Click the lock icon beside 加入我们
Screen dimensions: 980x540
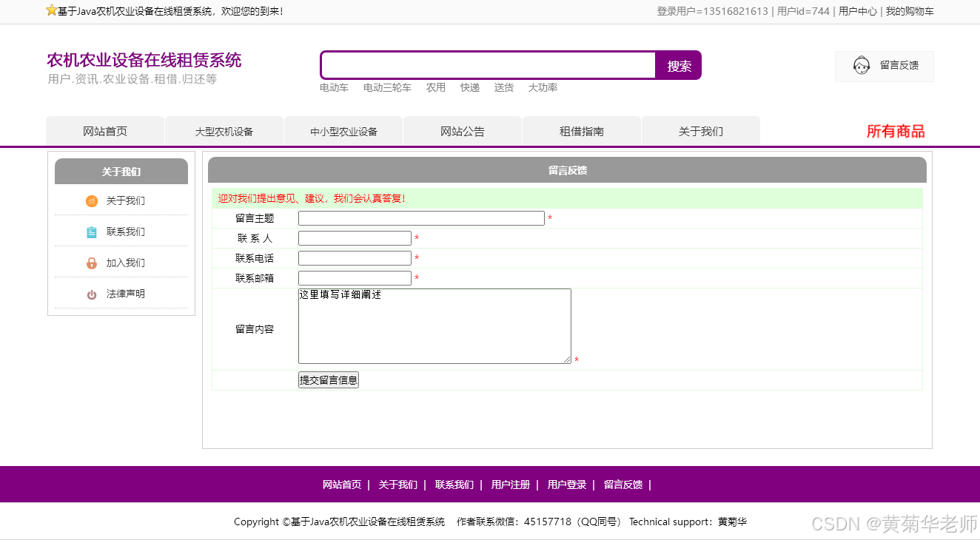click(x=92, y=263)
